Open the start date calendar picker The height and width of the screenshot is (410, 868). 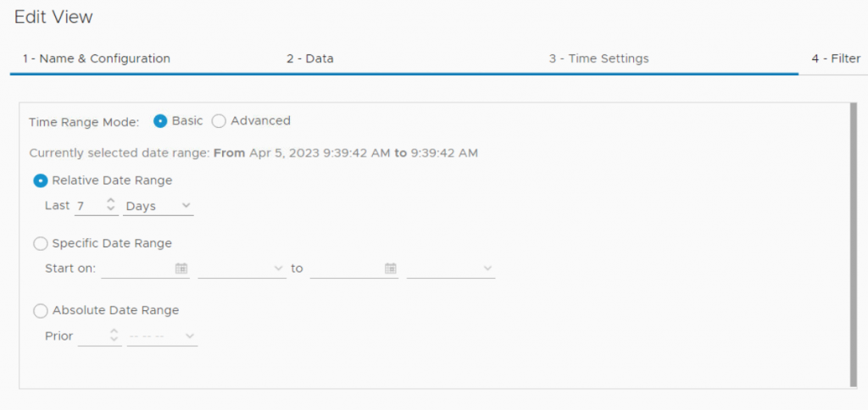181,269
